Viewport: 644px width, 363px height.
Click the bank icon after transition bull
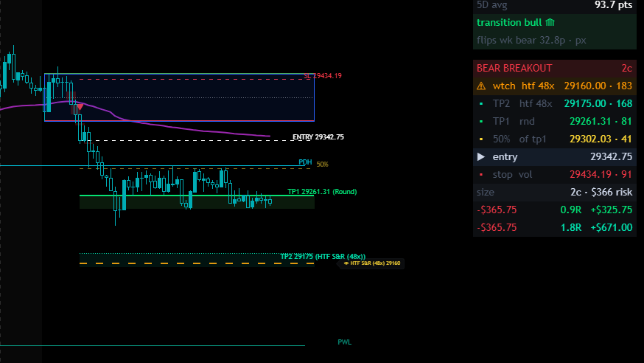click(550, 23)
